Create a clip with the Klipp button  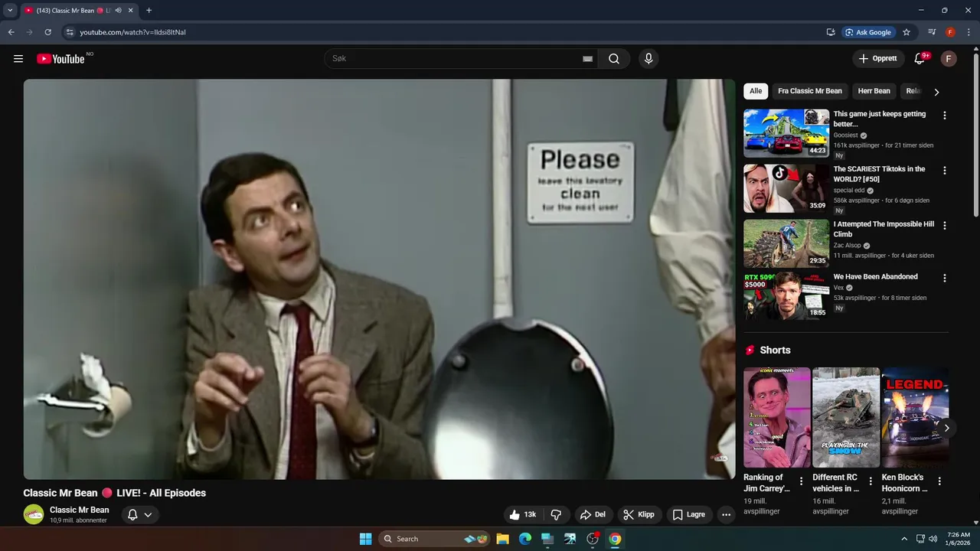639,514
